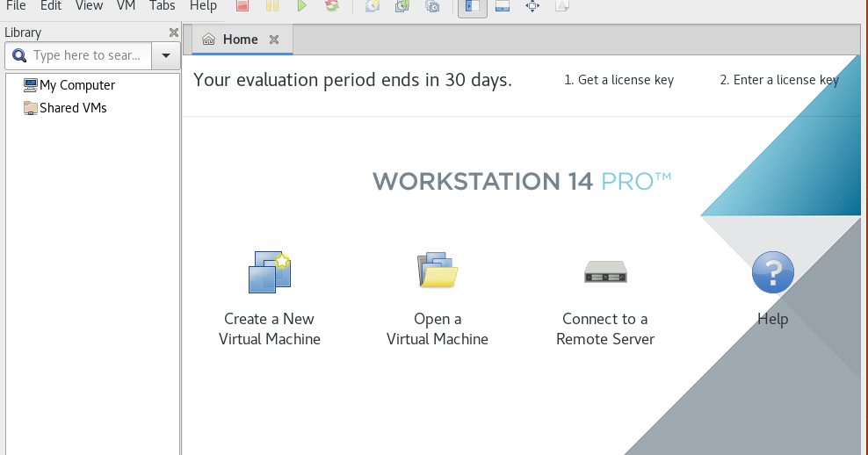The width and height of the screenshot is (868, 455).
Task: Open the VM menu
Action: [x=127, y=6]
